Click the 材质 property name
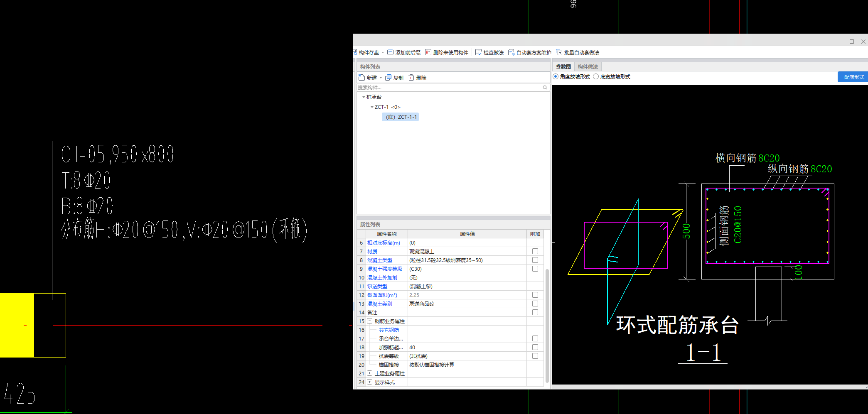The width and height of the screenshot is (868, 414). [x=372, y=252]
